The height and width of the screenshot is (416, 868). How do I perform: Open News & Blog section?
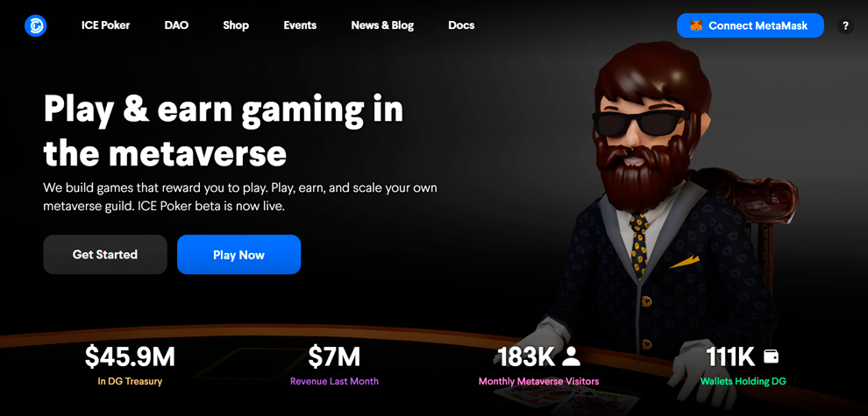click(382, 25)
